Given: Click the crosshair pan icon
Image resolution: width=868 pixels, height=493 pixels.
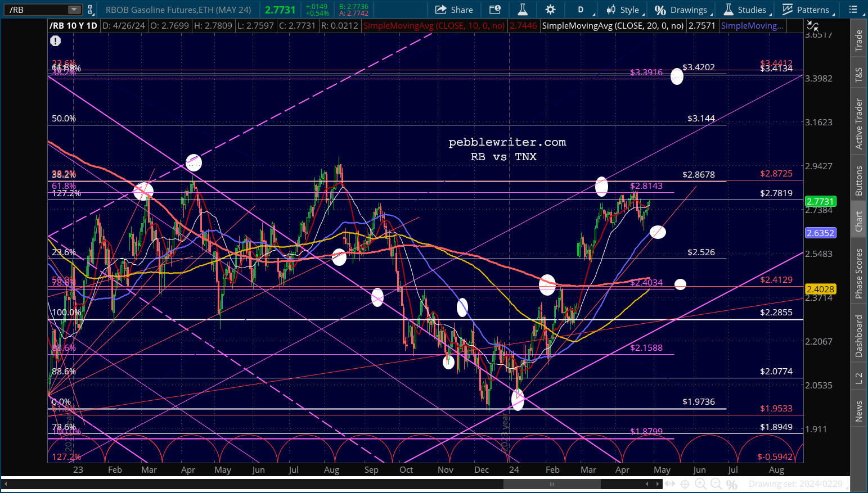Looking at the screenshot, I should tap(685, 483).
